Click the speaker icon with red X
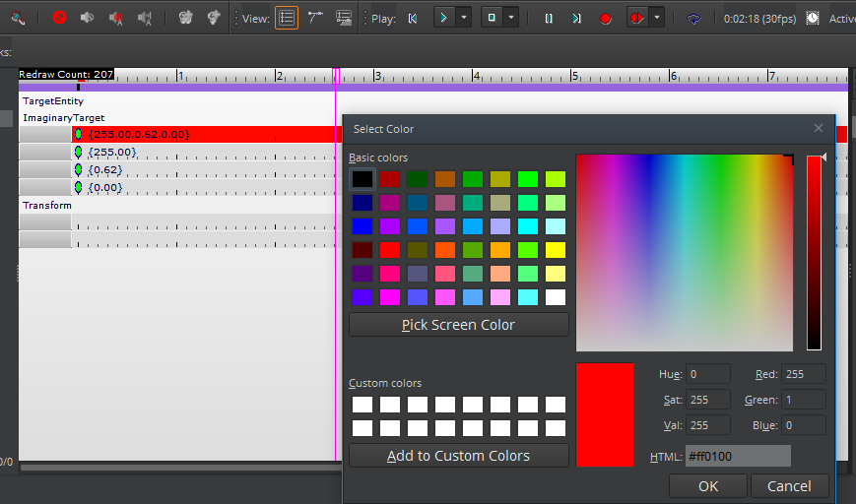This screenshot has height=504, width=856. 116,18
